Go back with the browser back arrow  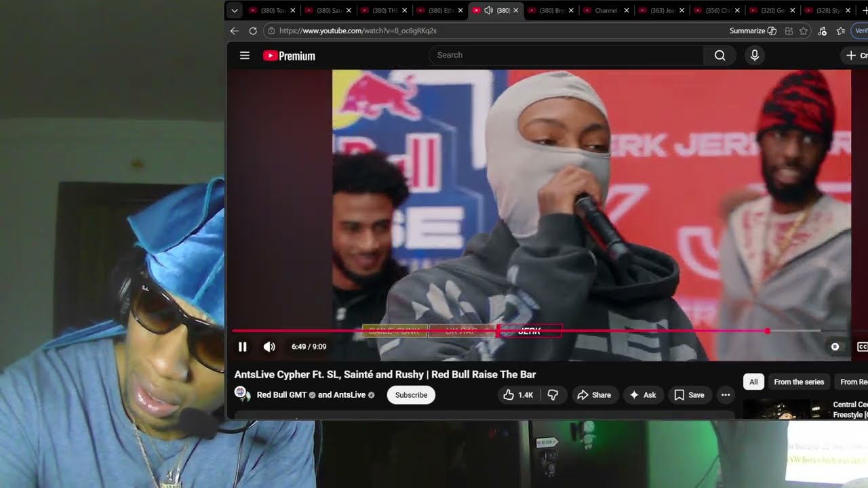(235, 30)
